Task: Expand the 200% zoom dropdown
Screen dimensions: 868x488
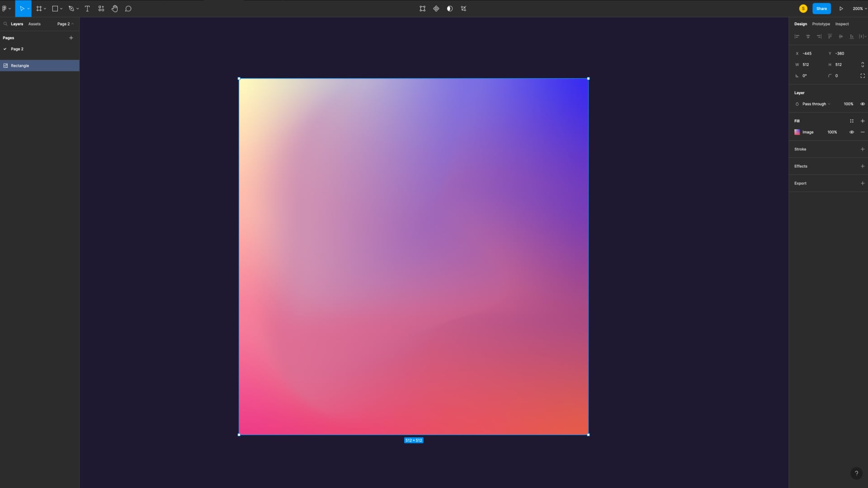Action: point(859,9)
